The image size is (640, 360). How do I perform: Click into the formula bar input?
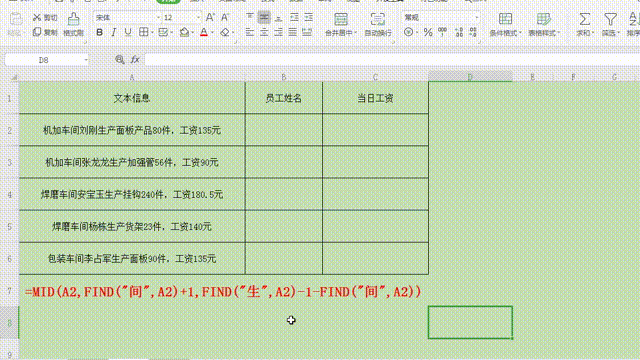(x=392, y=60)
